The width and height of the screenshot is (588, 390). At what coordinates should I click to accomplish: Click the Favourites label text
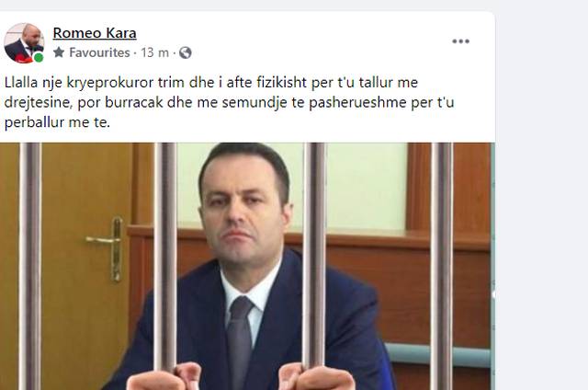[x=99, y=52]
